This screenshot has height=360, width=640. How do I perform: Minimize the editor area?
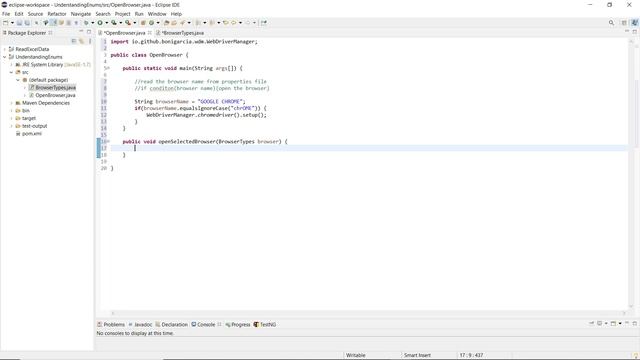pyautogui.click(x=627, y=31)
